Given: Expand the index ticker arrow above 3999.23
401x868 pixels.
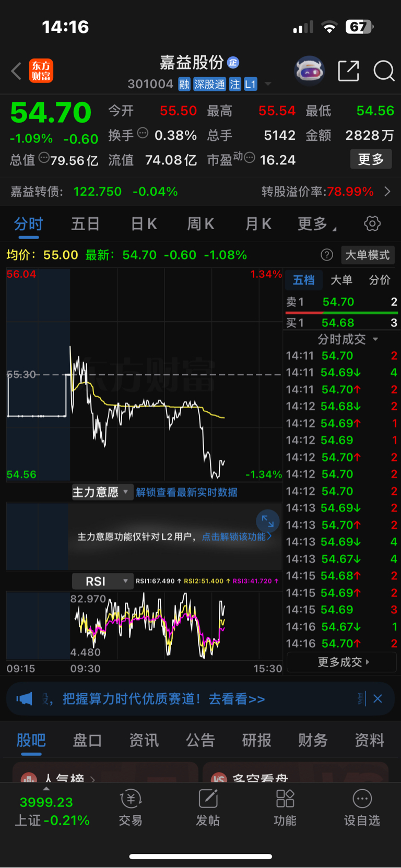Looking at the screenshot, I should [x=46, y=789].
